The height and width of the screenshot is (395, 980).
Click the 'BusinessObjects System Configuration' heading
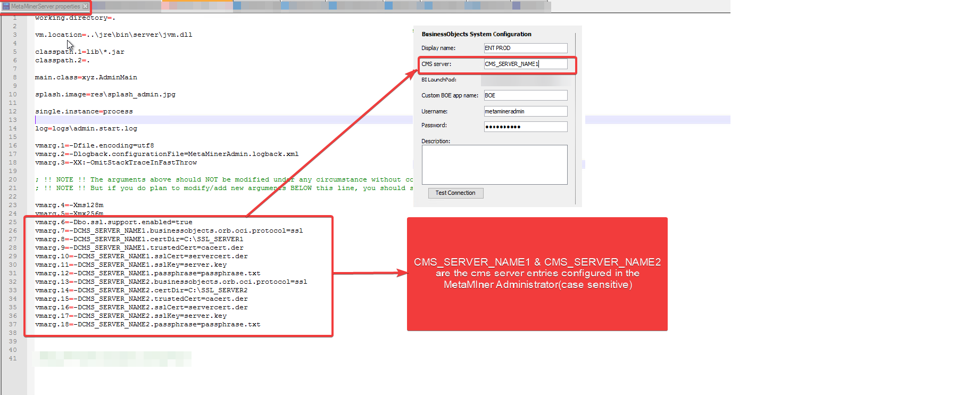(476, 34)
